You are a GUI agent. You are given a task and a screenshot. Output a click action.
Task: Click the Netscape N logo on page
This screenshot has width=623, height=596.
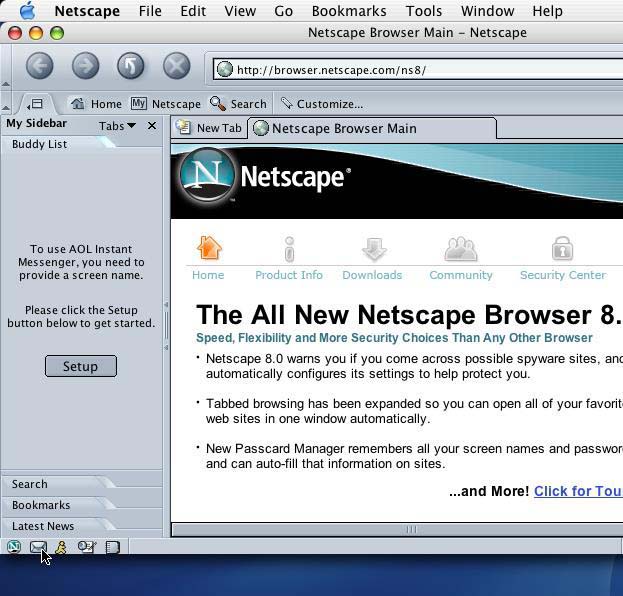207,175
